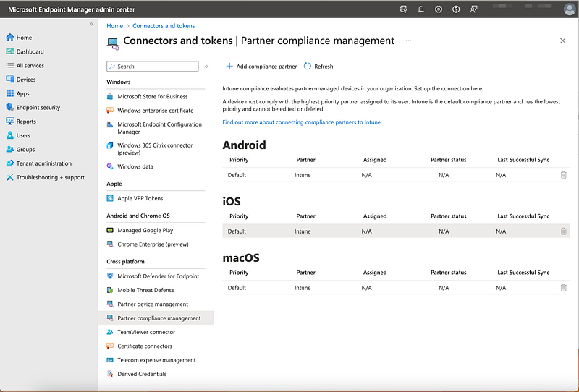Open Microsoft Endpoint Configuration Manager
Viewport: 579px width, 392px height.
click(x=156, y=128)
